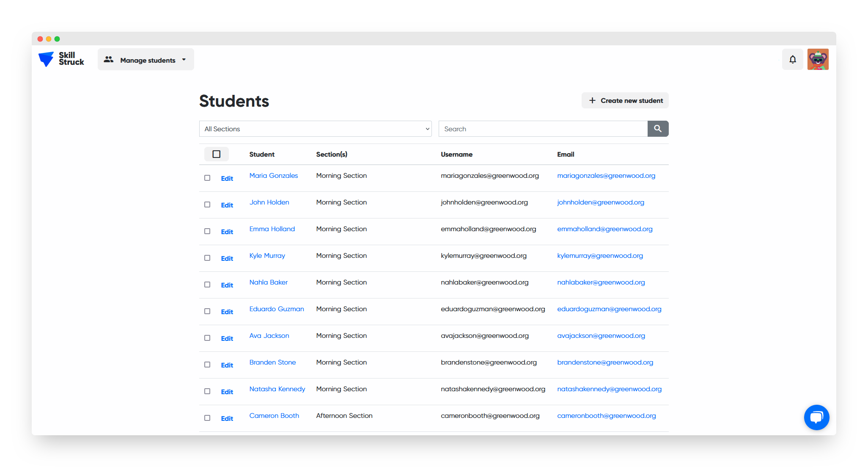This screenshot has width=868, height=467.
Task: Check Eduardo Guzman's row checkbox
Action: [x=207, y=311]
